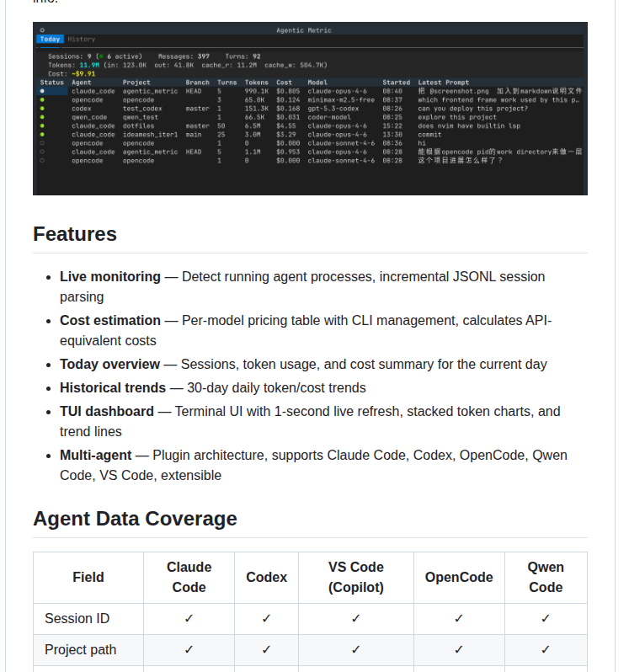Click the Project path checkmark under OpenCode
Viewport: 629px width, 672px height.
(459, 650)
